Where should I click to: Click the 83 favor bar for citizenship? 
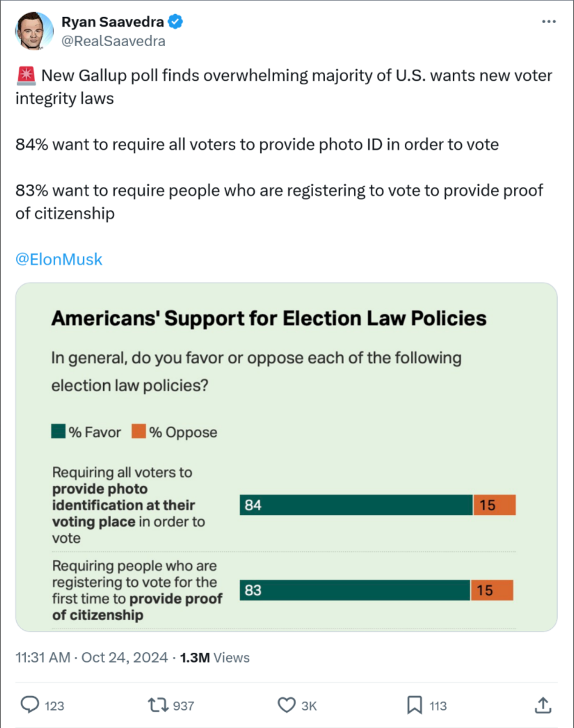[355, 590]
